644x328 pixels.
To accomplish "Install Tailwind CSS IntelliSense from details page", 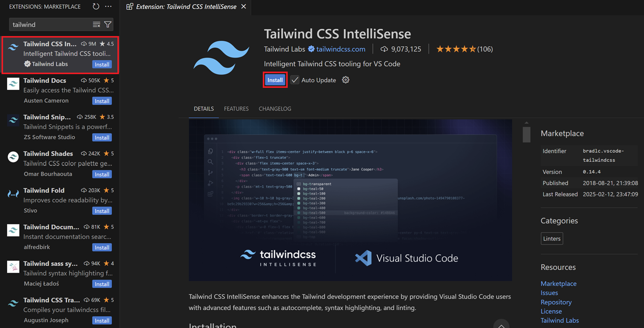I will [275, 80].
